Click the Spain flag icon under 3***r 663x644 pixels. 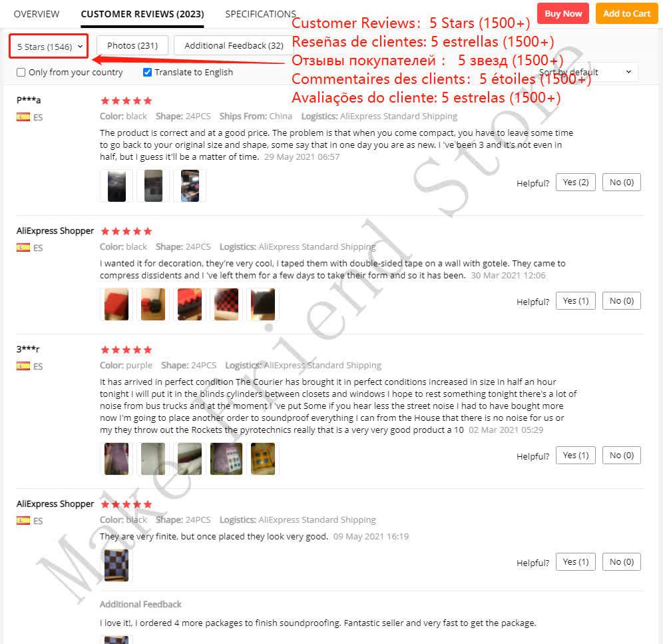[23, 366]
